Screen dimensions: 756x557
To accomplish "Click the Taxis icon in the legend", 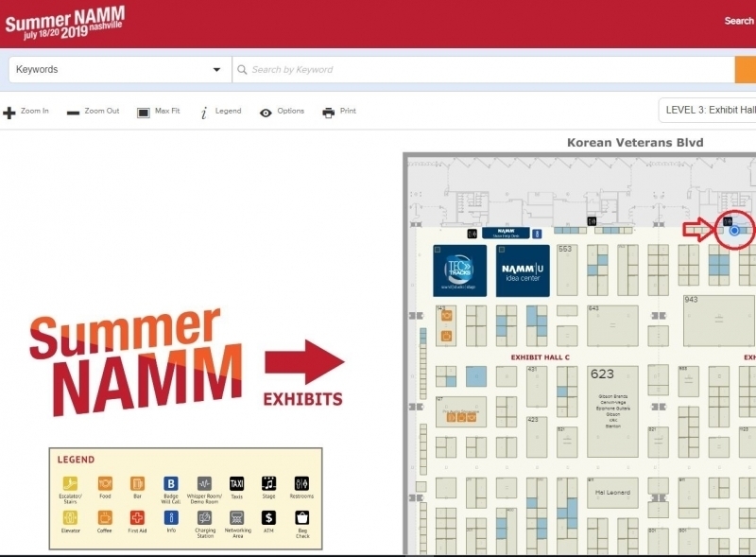I will pos(237,483).
